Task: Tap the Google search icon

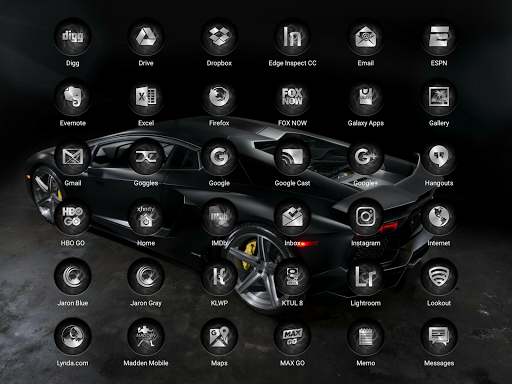Action: pos(219,157)
